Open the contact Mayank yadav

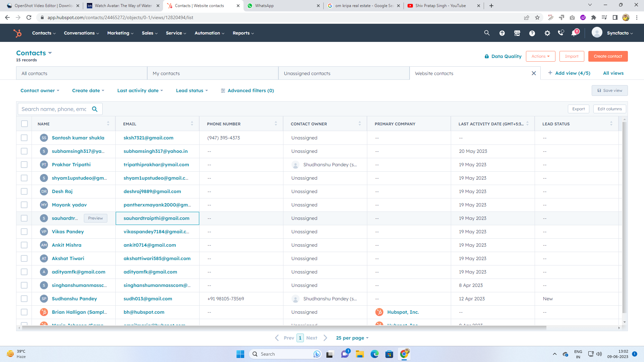point(69,205)
